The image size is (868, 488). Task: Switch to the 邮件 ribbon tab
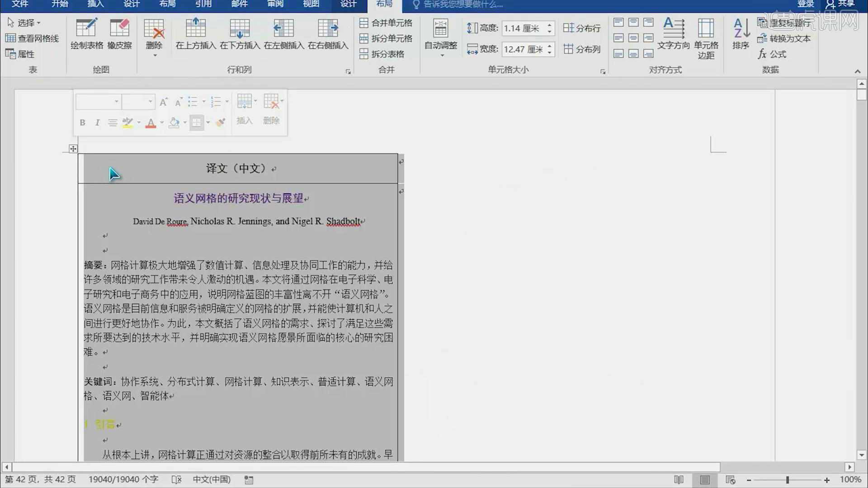coord(239,5)
